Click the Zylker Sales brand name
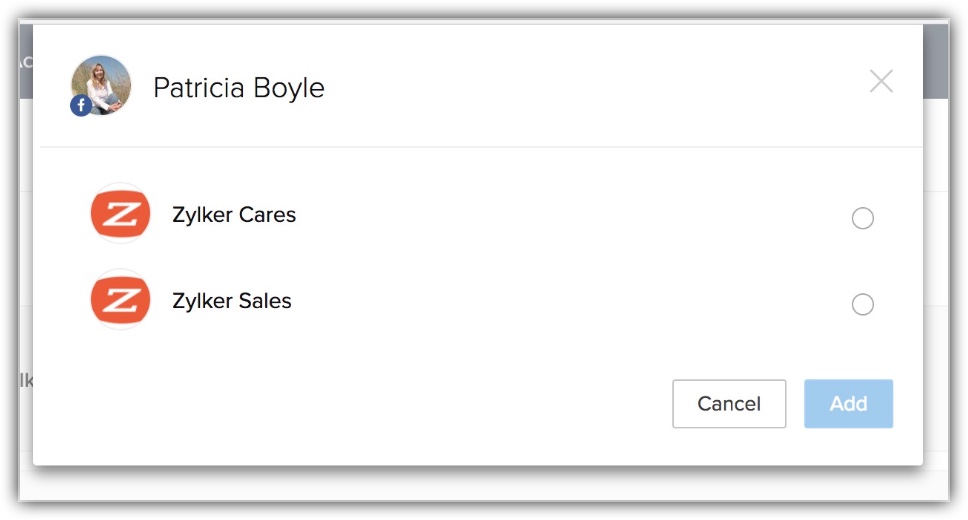This screenshot has height=520, width=968. (232, 301)
